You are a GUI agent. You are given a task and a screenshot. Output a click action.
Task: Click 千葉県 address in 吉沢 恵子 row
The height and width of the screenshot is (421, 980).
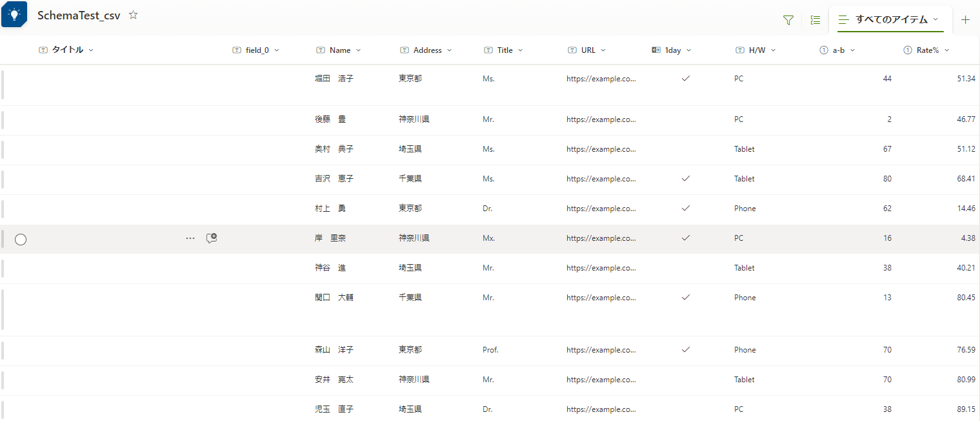click(x=410, y=179)
